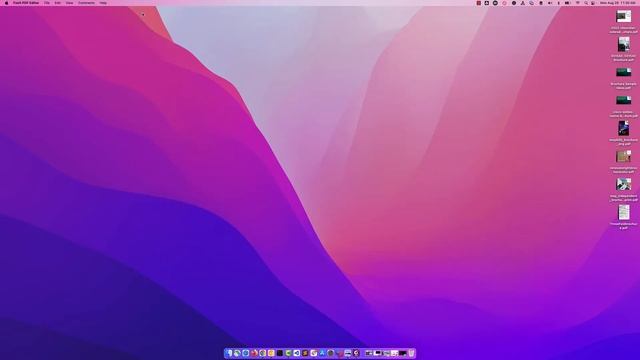Open the Apple menu

click(6, 3)
